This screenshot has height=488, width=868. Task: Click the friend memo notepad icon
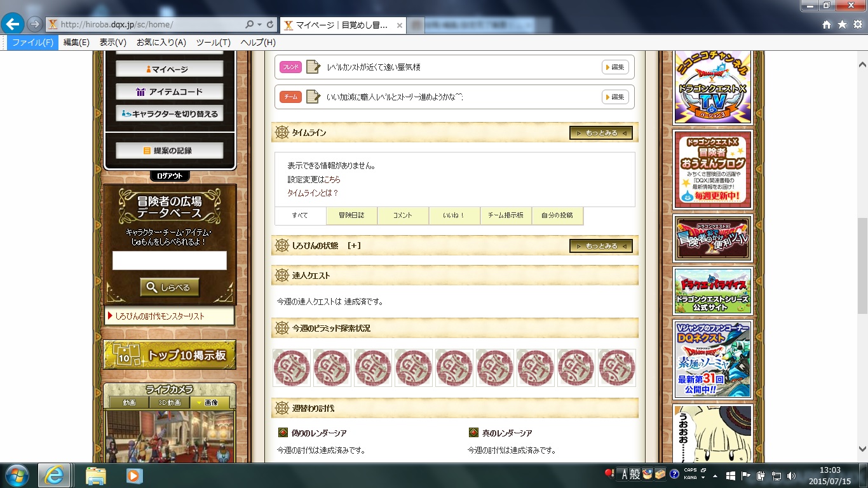313,67
